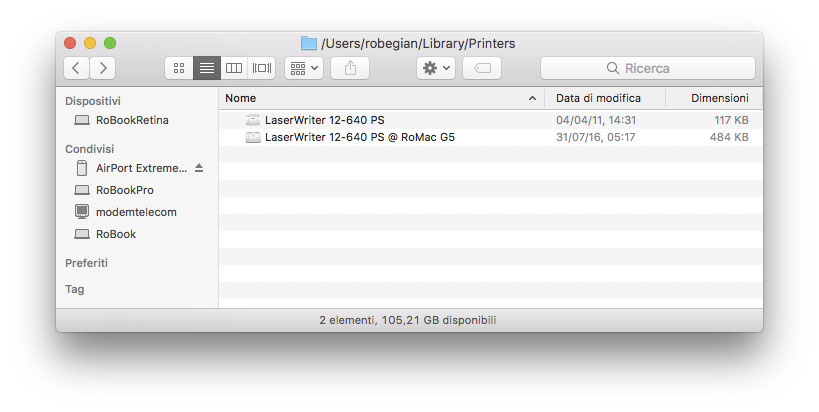Go back with the left arrow button
Image resolution: width=819 pixels, height=412 pixels.
coord(76,68)
